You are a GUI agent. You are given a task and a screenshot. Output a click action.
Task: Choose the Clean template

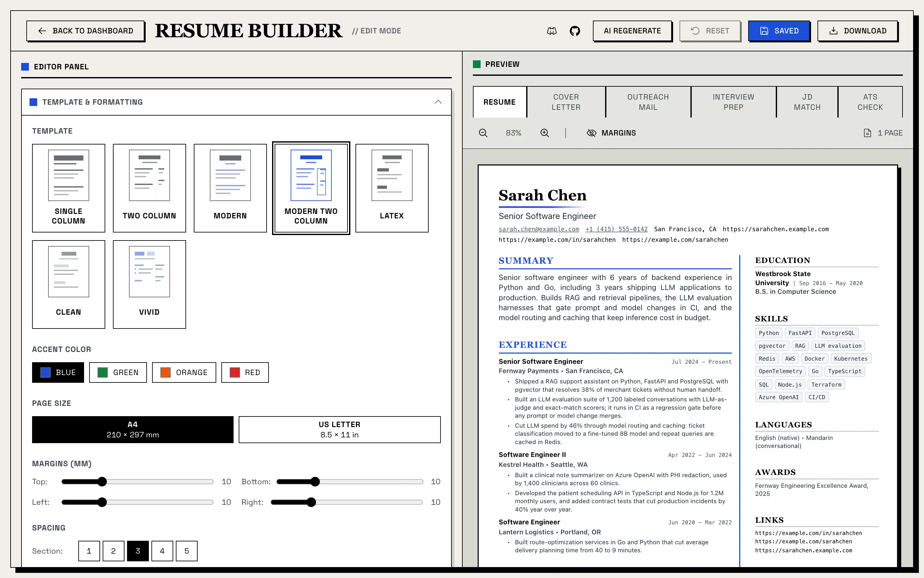point(69,285)
